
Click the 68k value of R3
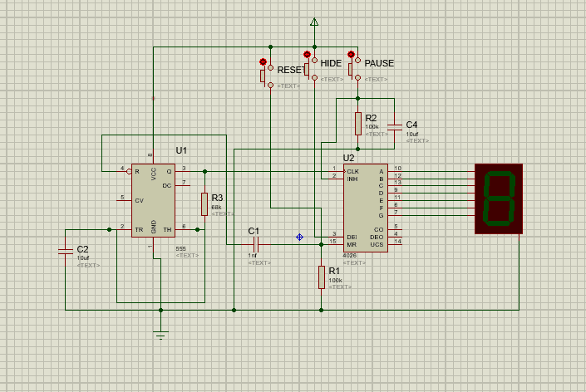click(216, 207)
